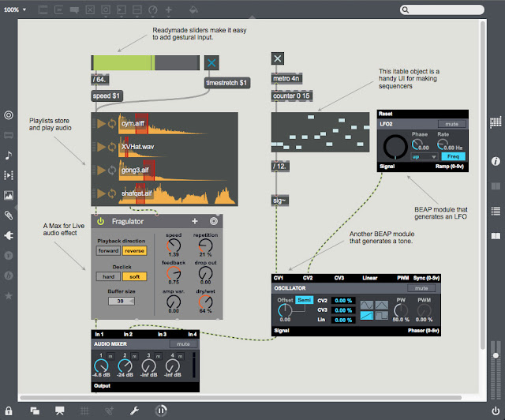This screenshot has height=420, width=505.
Task: Toggle the X above metro 4n
Action: (x=277, y=58)
